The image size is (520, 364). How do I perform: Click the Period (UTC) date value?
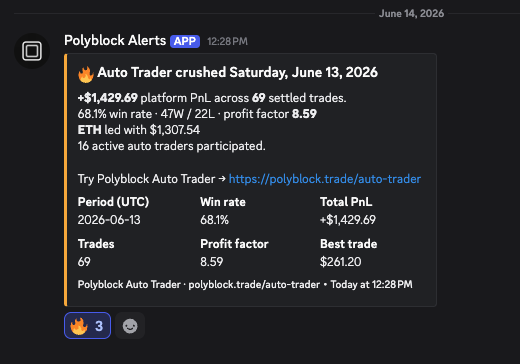click(x=109, y=220)
